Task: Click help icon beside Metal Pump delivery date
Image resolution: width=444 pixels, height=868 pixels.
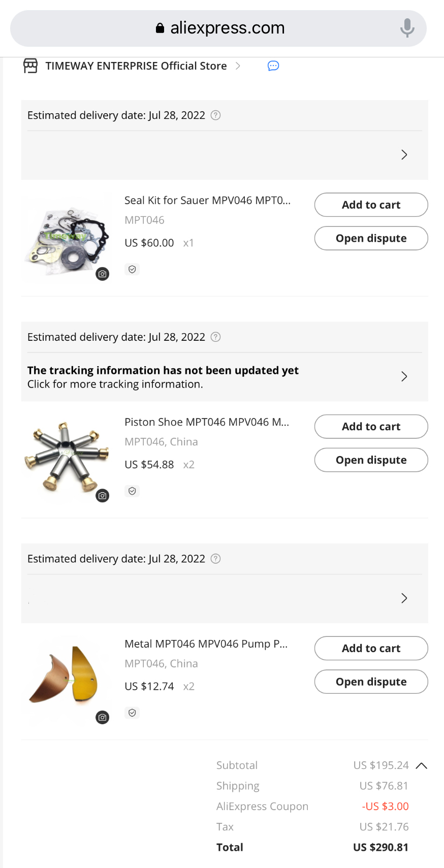Action: coord(215,559)
